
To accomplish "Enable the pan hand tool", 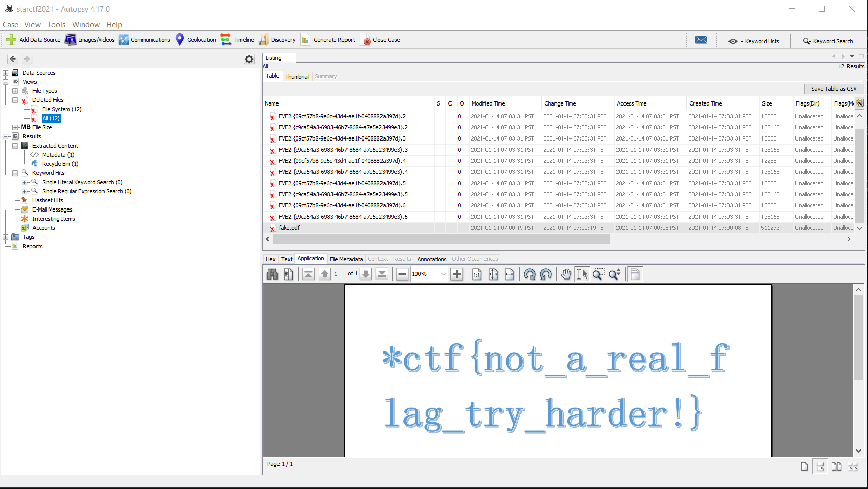I will point(566,274).
